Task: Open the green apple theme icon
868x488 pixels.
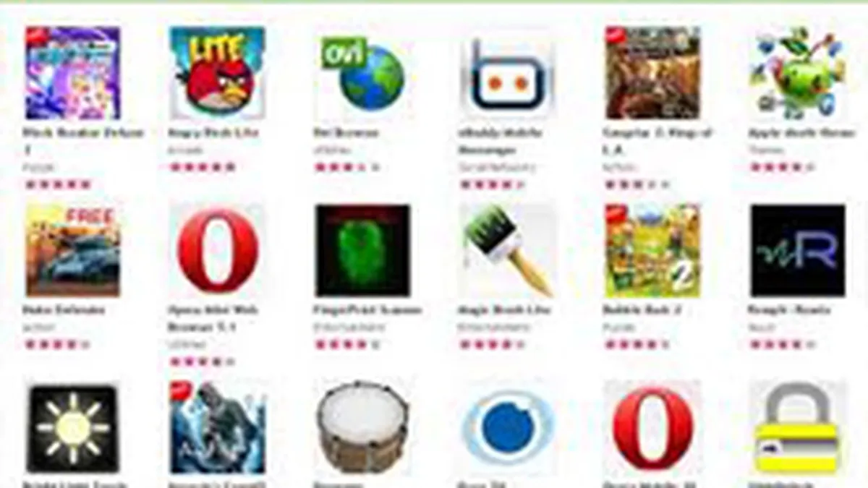Action: click(x=797, y=73)
